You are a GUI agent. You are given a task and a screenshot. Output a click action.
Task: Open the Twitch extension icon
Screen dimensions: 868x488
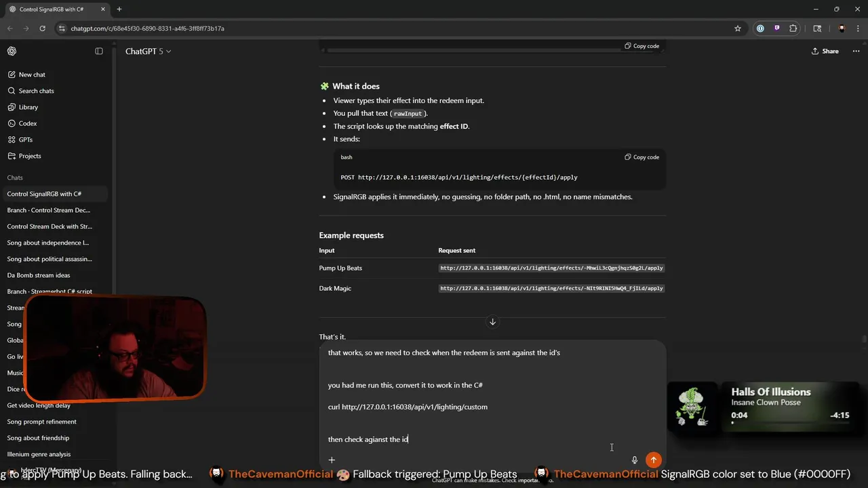[776, 28]
